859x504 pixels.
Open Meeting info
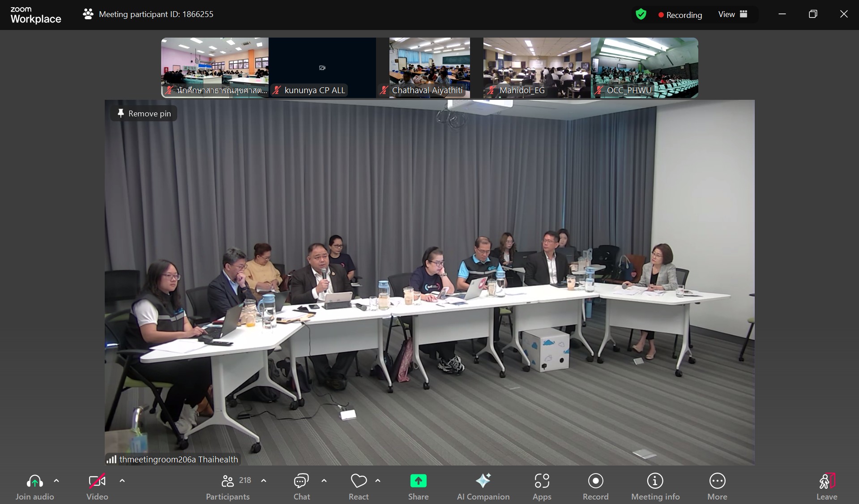[655, 487]
